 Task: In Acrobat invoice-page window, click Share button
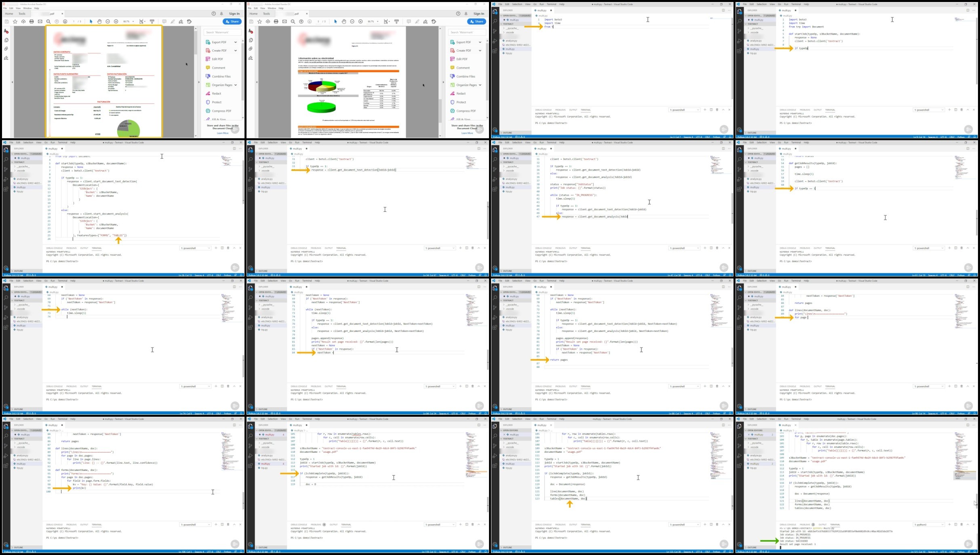(x=232, y=21)
